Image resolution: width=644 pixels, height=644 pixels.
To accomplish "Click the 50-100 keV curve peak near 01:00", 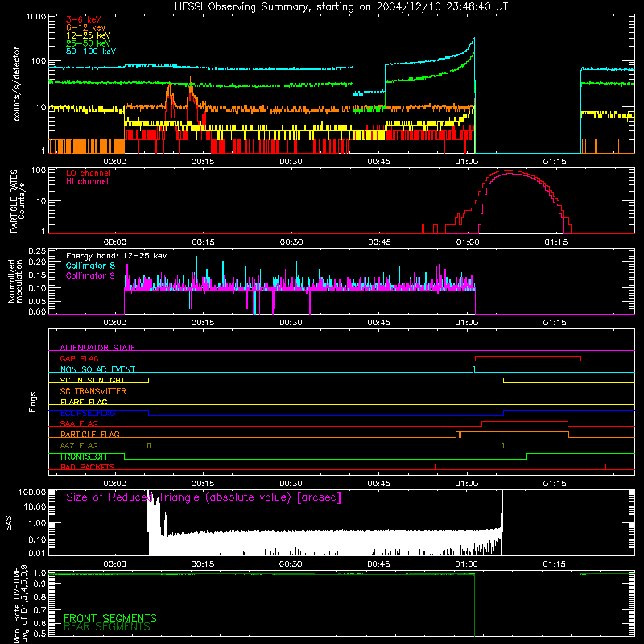I will (474, 39).
